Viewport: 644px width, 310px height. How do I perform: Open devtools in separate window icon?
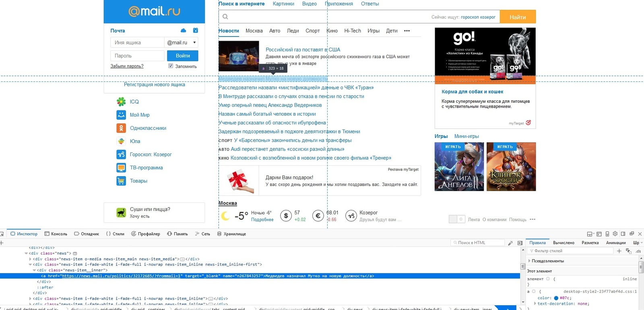(x=632, y=234)
